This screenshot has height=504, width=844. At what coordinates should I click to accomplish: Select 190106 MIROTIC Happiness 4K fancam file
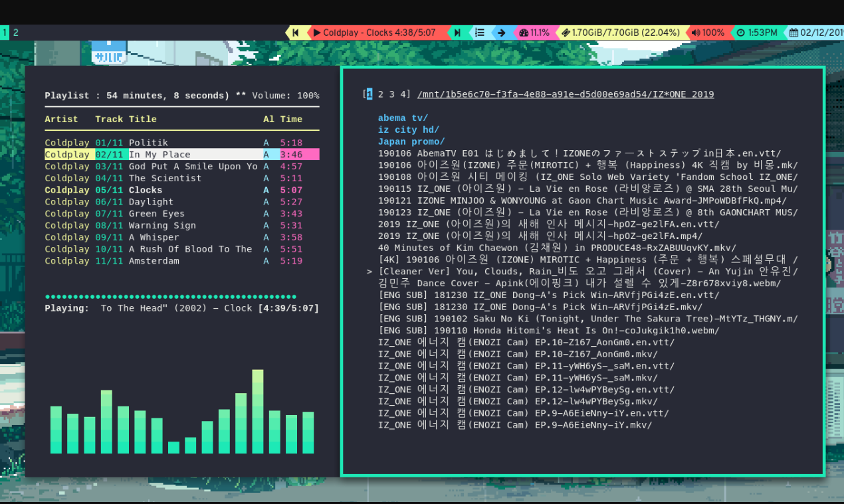[588, 165]
